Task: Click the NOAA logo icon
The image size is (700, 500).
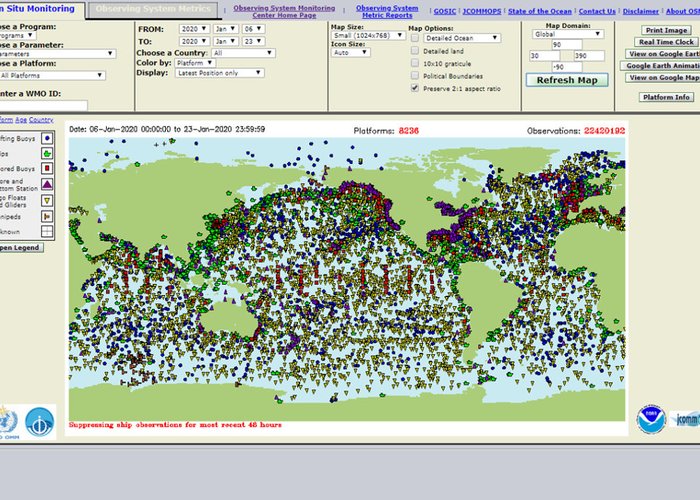Action: click(650, 418)
